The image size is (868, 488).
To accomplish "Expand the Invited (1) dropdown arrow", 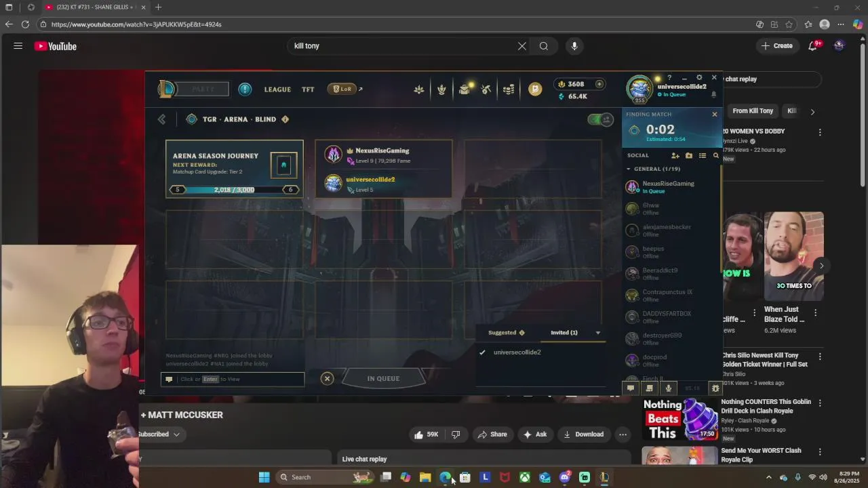I will coord(597,333).
